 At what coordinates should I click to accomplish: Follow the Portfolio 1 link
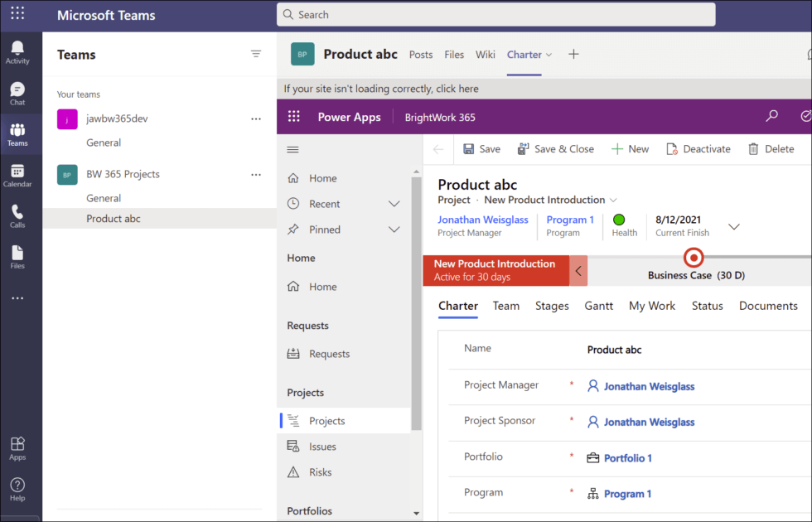click(627, 456)
